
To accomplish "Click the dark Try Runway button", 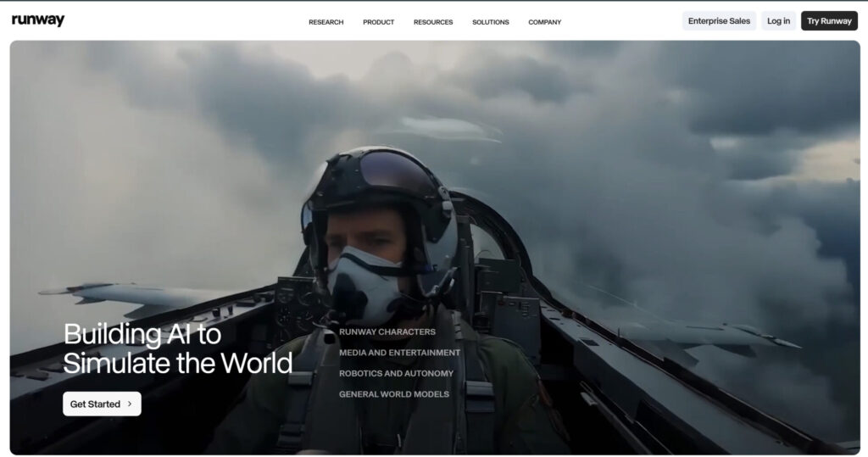I will point(829,21).
